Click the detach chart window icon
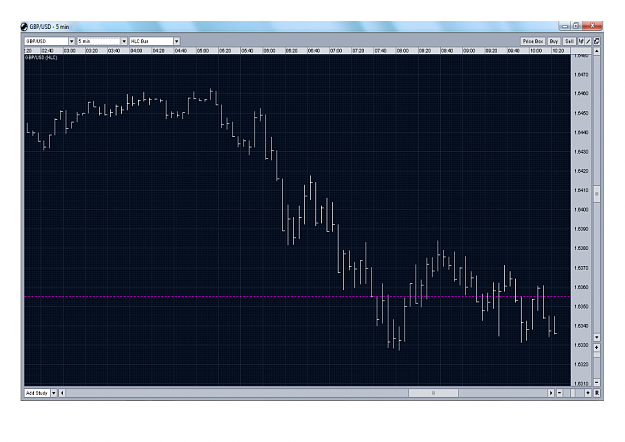 coord(597,41)
